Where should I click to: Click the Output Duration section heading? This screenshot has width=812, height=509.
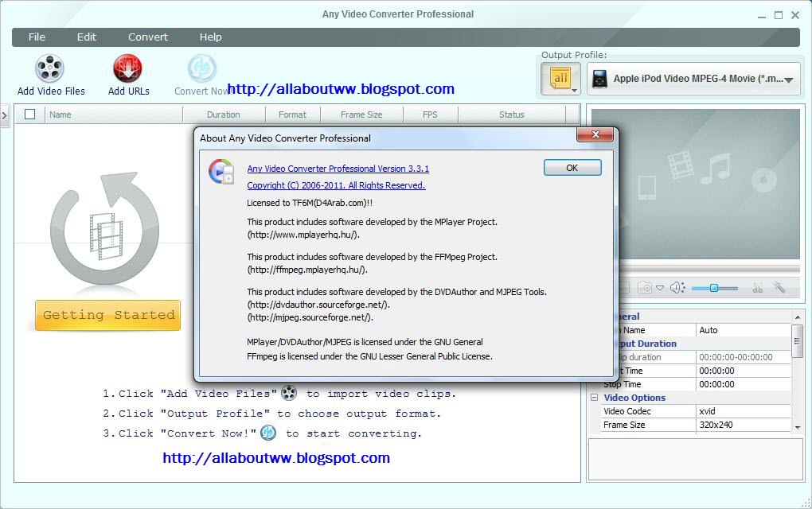647,344
